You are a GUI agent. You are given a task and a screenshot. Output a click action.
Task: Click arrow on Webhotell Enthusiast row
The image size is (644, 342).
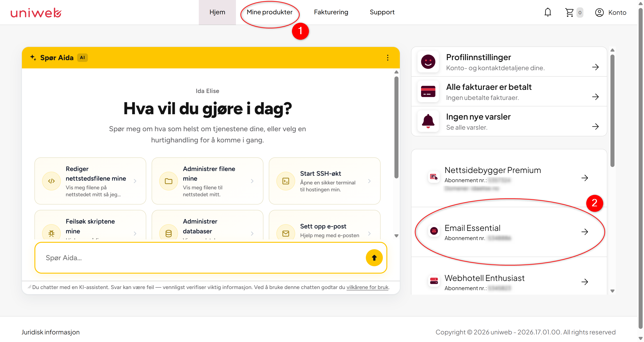(x=585, y=282)
